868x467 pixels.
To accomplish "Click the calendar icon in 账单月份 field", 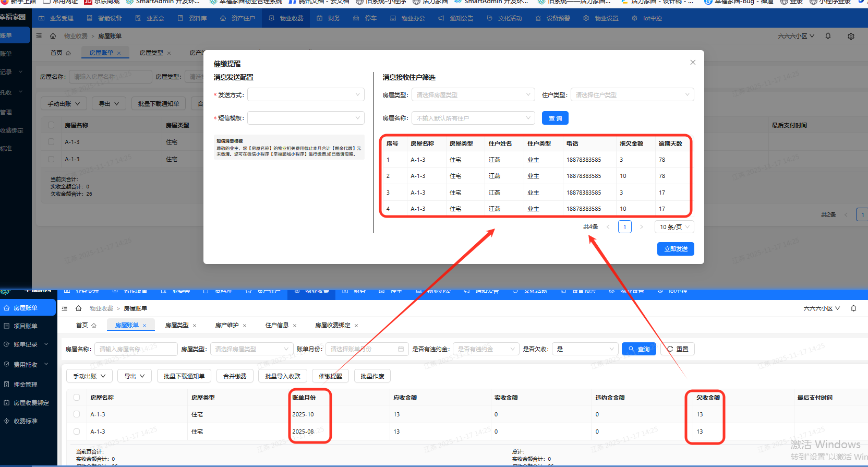I will pyautogui.click(x=401, y=349).
